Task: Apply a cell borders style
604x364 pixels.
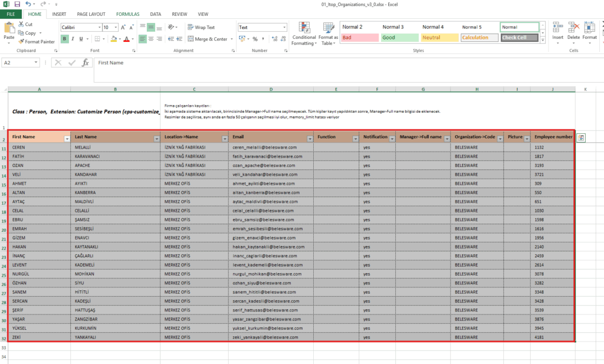Action: [97, 39]
